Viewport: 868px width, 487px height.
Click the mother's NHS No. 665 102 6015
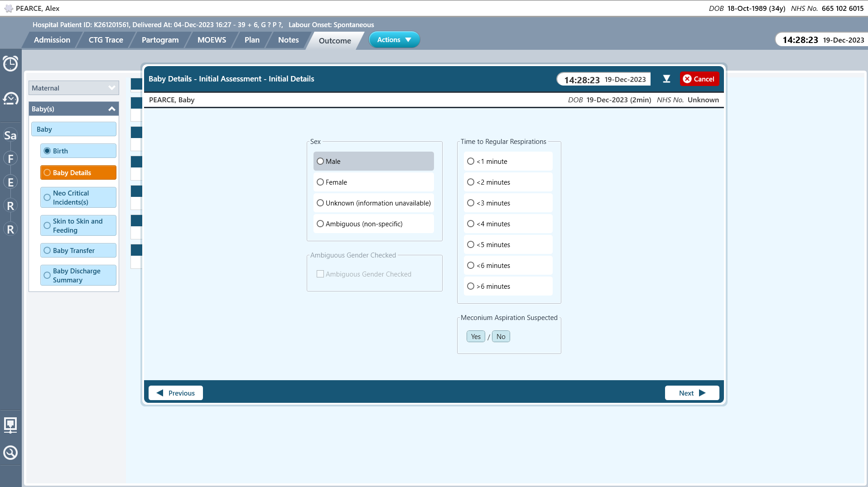click(x=827, y=9)
